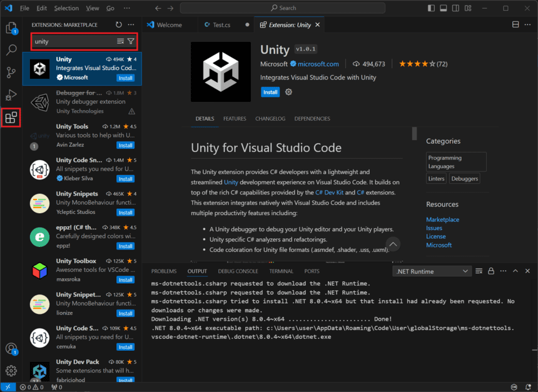538x392 pixels.
Task: Open the Unity extension manage gear
Action: (288, 92)
